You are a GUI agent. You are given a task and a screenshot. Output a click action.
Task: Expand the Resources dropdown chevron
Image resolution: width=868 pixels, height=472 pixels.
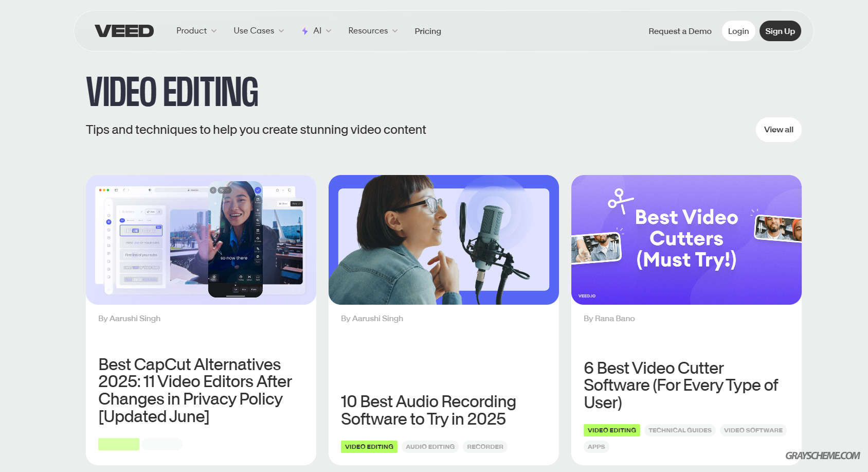[395, 31]
